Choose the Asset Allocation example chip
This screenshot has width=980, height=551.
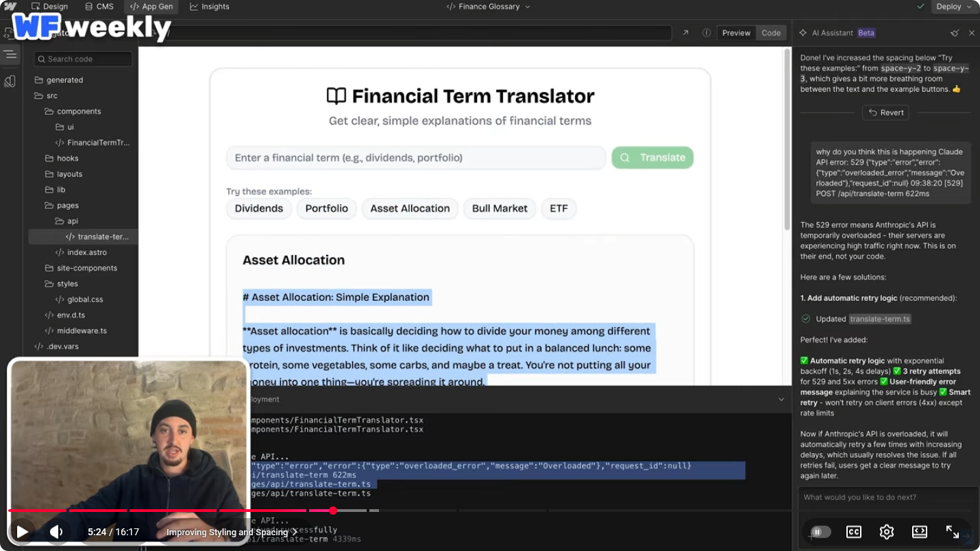tap(410, 208)
